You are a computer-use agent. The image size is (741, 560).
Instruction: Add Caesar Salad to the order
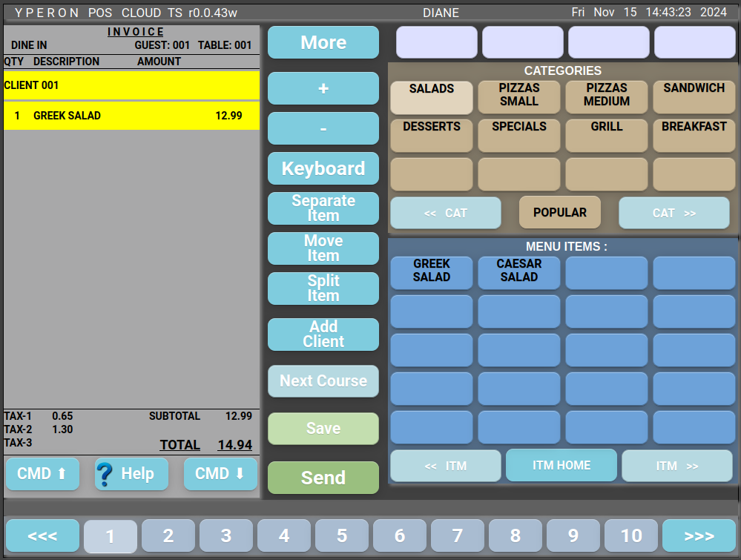pyautogui.click(x=518, y=271)
